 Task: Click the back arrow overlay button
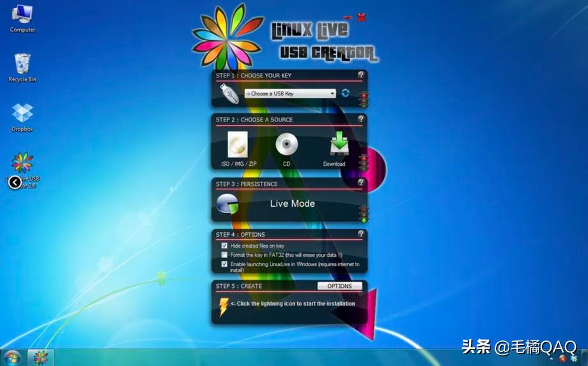(15, 182)
